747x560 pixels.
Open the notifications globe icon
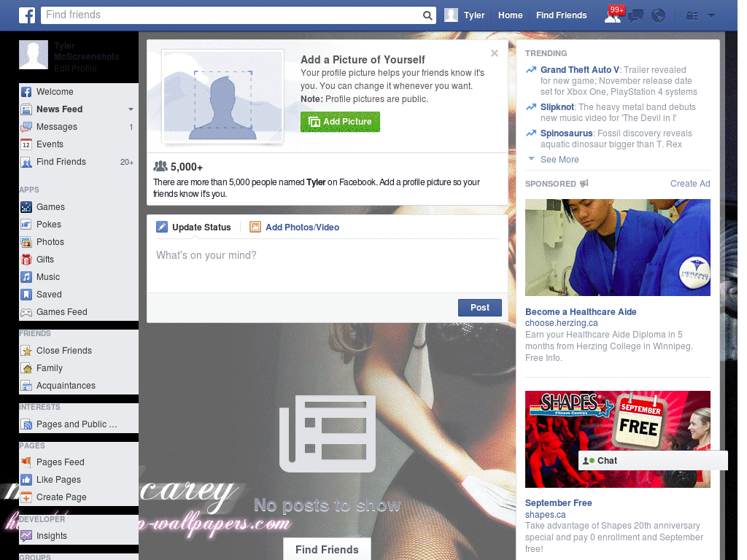[659, 16]
